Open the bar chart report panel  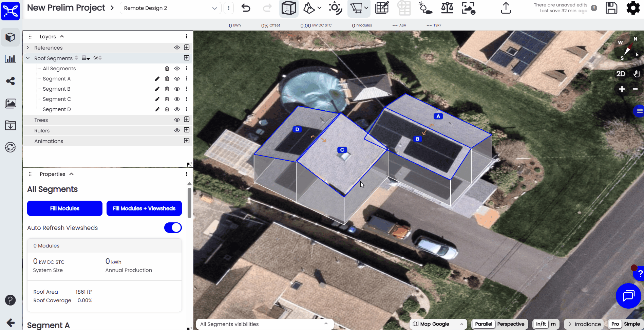click(10, 58)
